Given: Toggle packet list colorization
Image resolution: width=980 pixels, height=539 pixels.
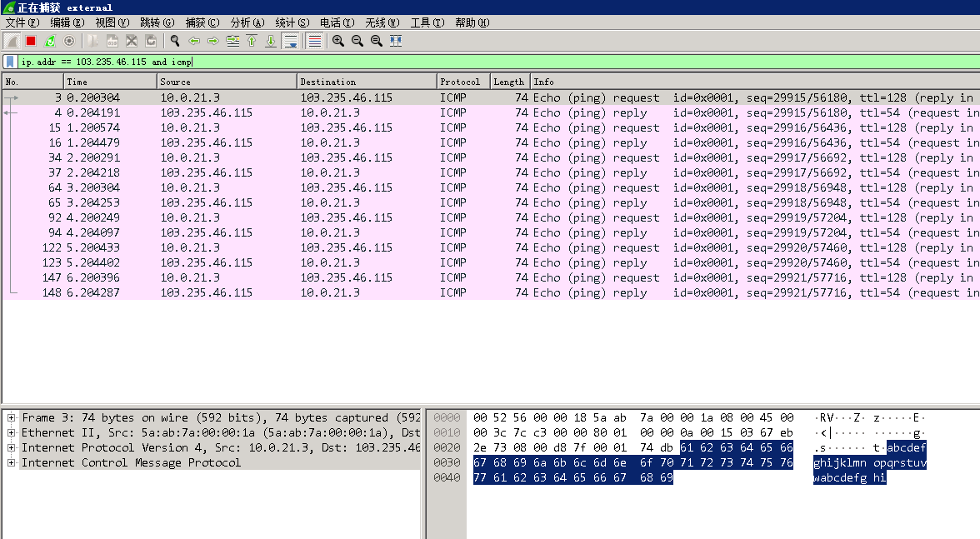Looking at the screenshot, I should pyautogui.click(x=314, y=41).
